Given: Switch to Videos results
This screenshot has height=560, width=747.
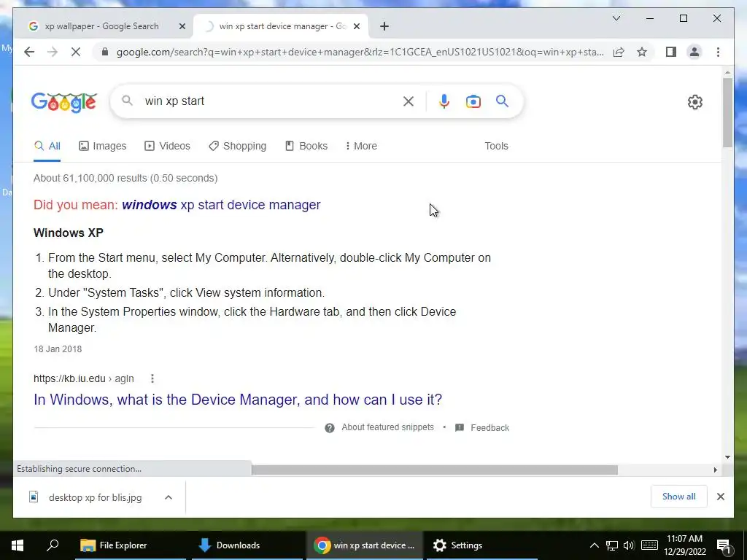Looking at the screenshot, I should [167, 146].
